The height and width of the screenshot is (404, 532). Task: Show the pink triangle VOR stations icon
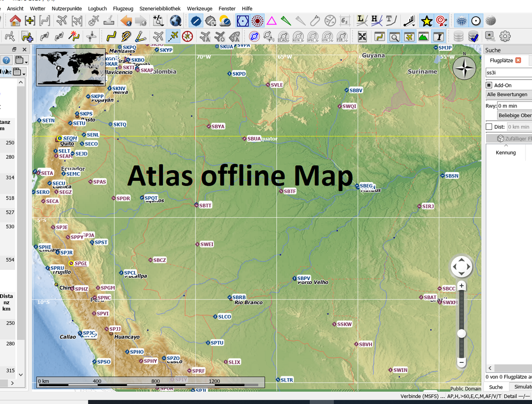(x=271, y=20)
